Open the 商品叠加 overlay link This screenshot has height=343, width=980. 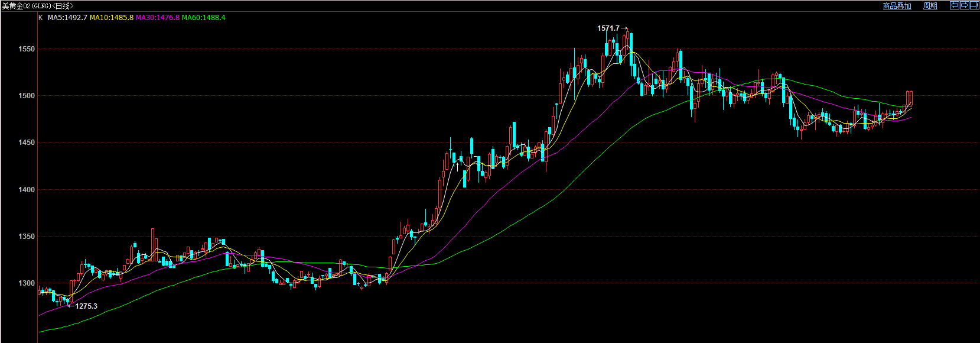click(x=897, y=6)
